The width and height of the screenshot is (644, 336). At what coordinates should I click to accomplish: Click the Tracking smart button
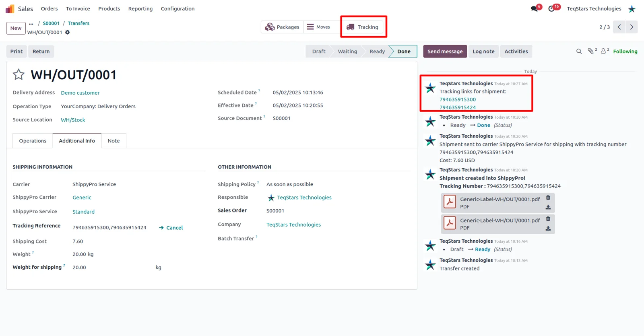pos(363,27)
